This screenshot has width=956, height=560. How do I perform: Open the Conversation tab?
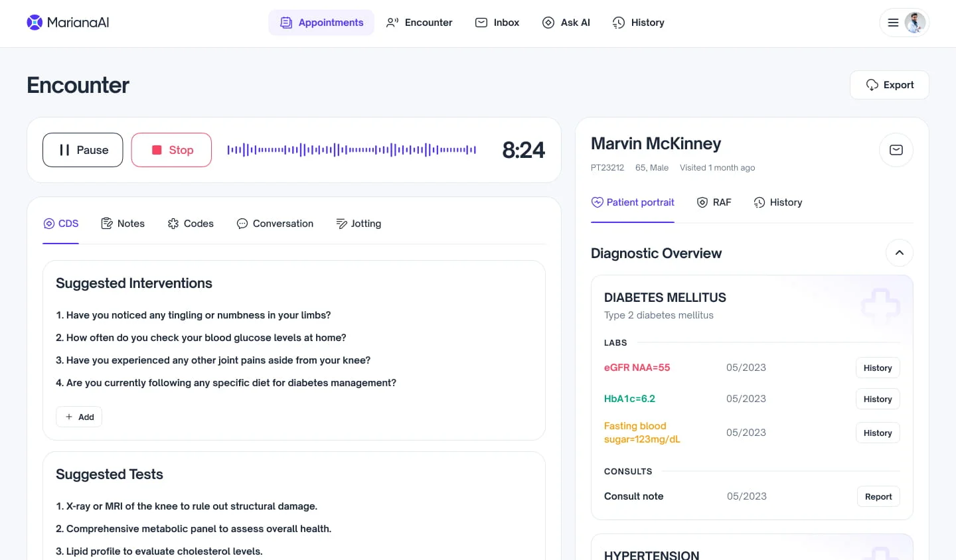click(x=275, y=224)
